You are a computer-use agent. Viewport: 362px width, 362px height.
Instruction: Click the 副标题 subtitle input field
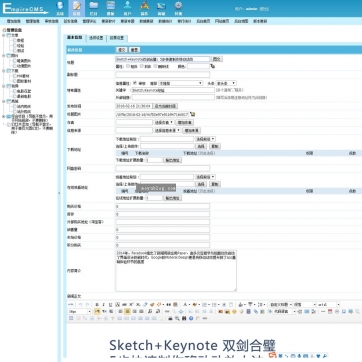click(x=163, y=75)
